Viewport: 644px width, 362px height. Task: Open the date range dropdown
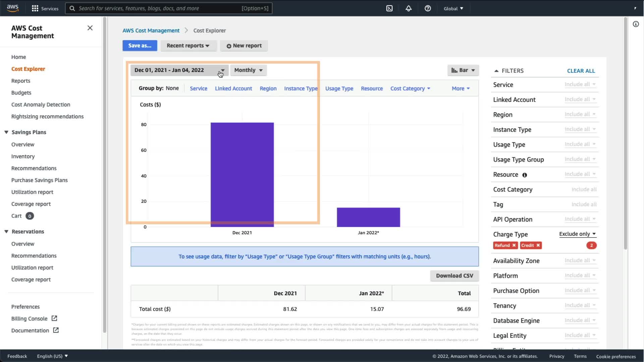[179, 70]
